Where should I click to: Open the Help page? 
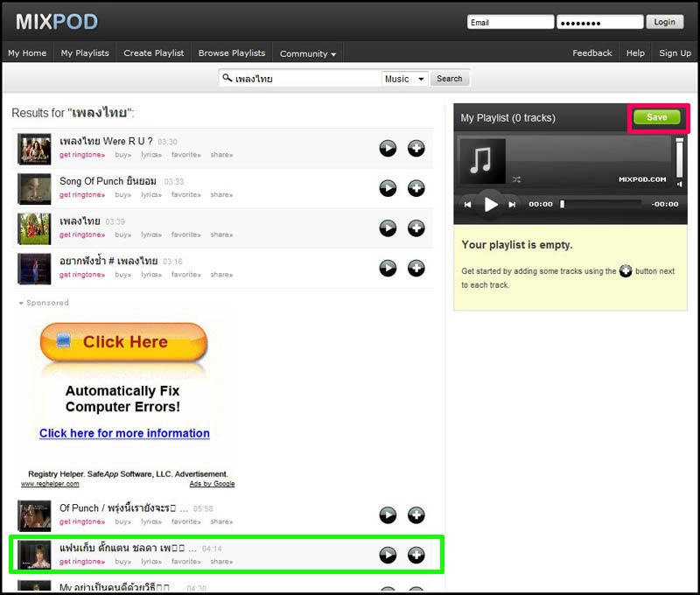(635, 53)
